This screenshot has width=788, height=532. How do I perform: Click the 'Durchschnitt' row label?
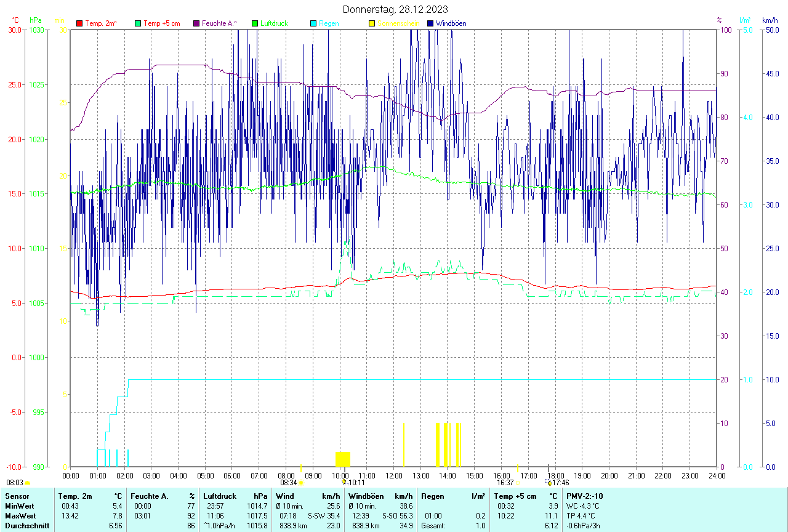(x=27, y=526)
